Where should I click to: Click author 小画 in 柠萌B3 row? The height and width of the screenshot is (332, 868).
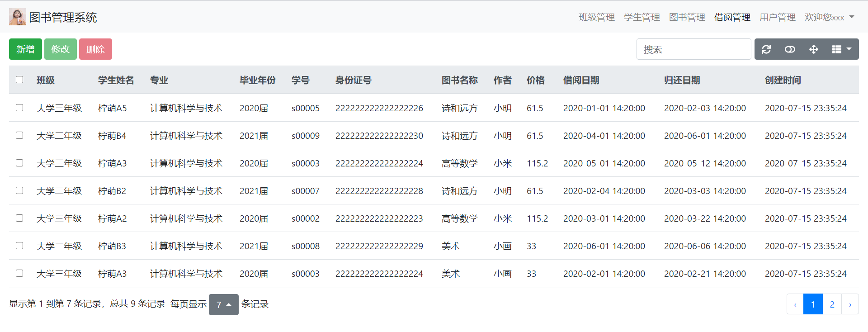[503, 246]
